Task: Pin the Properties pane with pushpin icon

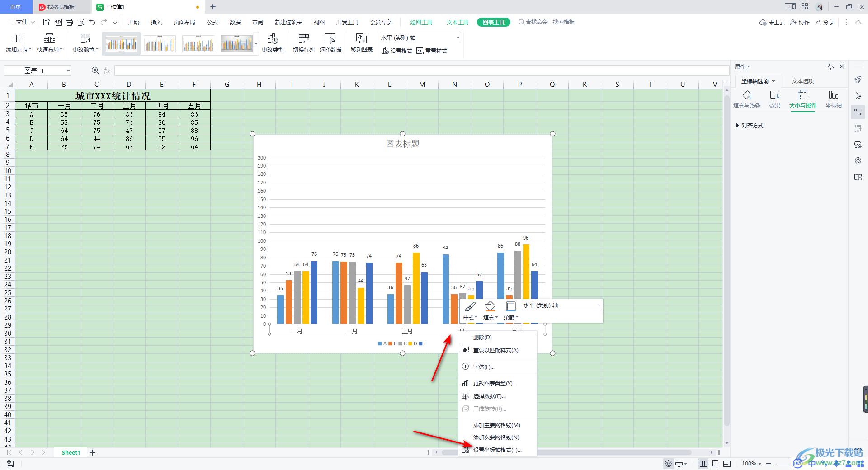Action: [x=830, y=66]
